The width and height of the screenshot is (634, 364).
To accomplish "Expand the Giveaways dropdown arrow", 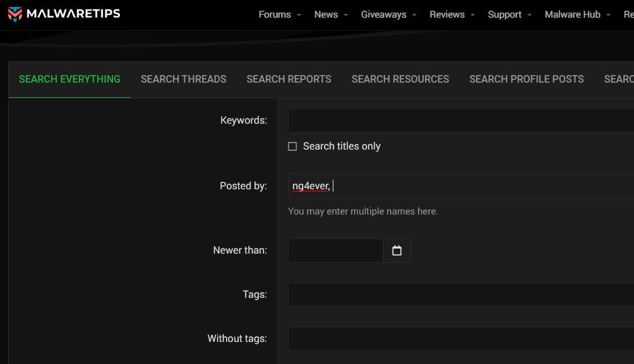I will 414,15.
